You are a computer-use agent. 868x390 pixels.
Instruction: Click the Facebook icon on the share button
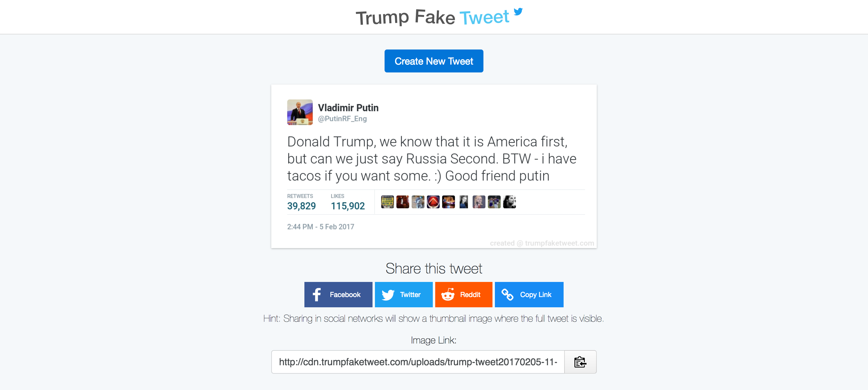[x=316, y=294]
